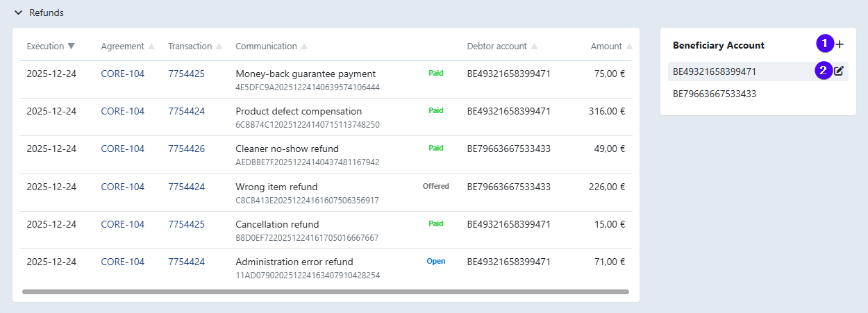
Task: Click the edit icon for account BE49321658399471
Action: (838, 71)
